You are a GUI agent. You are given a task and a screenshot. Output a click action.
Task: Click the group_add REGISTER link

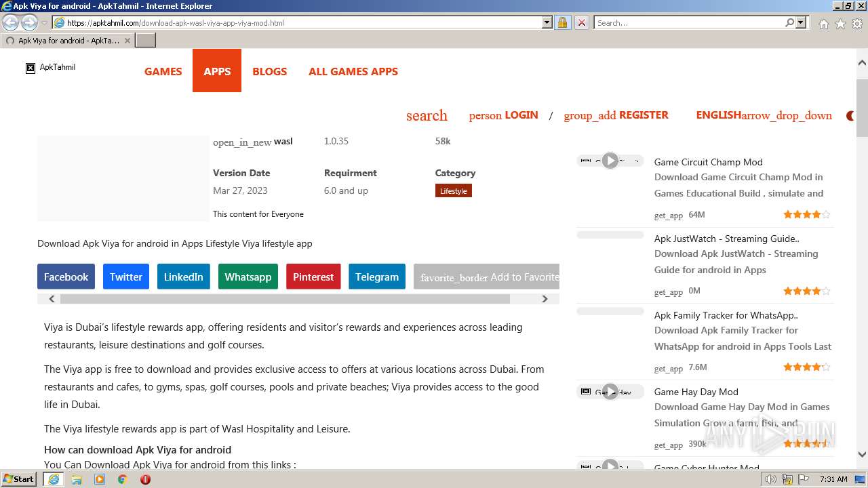(x=616, y=115)
